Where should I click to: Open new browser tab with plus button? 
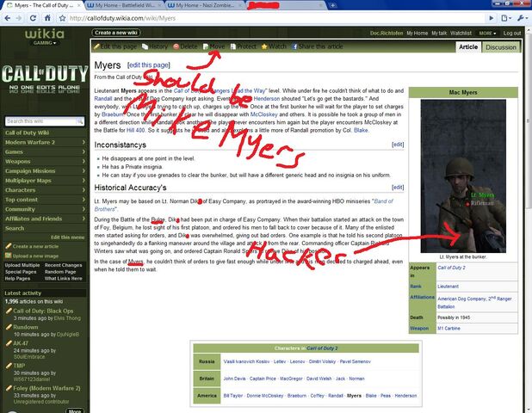tap(333, 5)
